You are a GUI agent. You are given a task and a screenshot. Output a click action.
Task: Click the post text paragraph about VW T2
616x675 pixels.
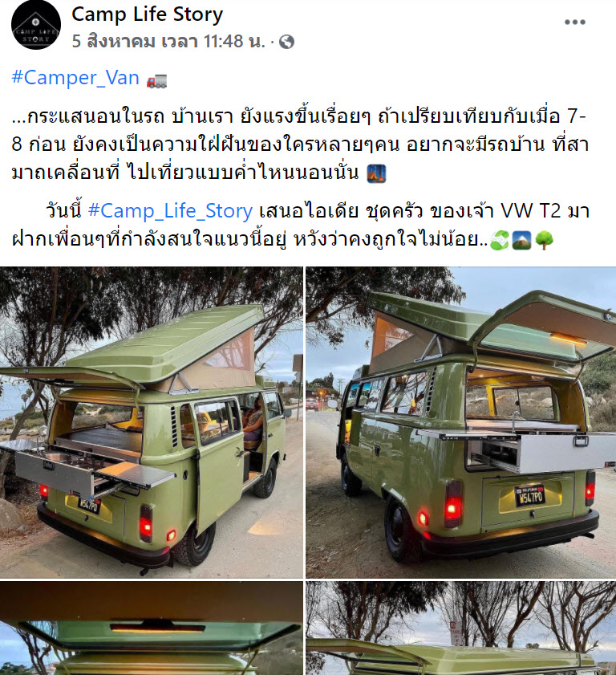(300, 226)
